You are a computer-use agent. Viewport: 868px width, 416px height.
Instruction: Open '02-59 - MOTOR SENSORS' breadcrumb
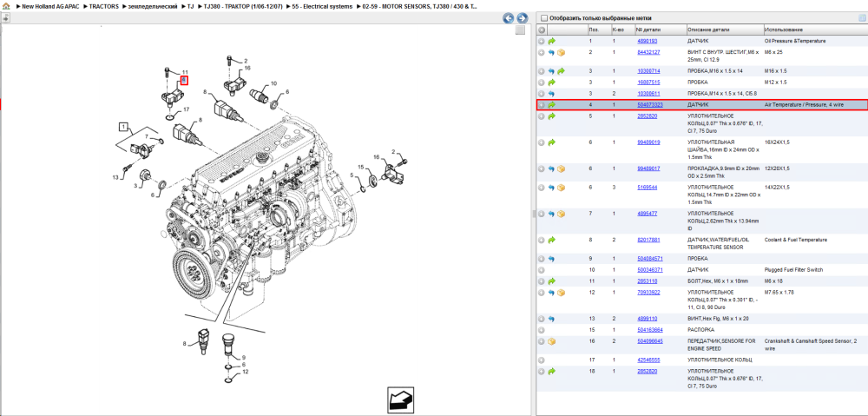419,7
